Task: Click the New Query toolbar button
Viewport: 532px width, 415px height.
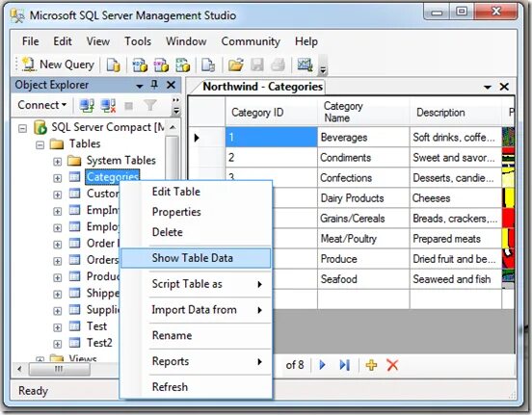Action: (x=58, y=65)
